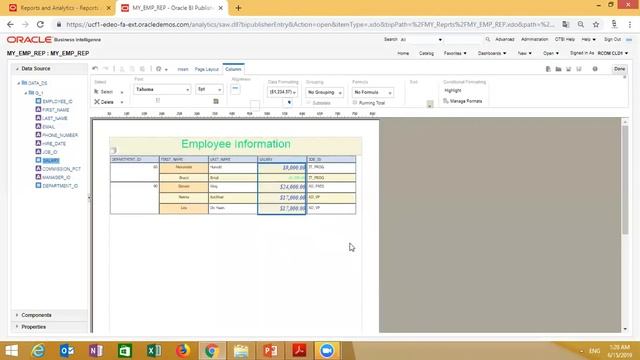
Task: Click the new layout page icon
Action: tap(548, 69)
